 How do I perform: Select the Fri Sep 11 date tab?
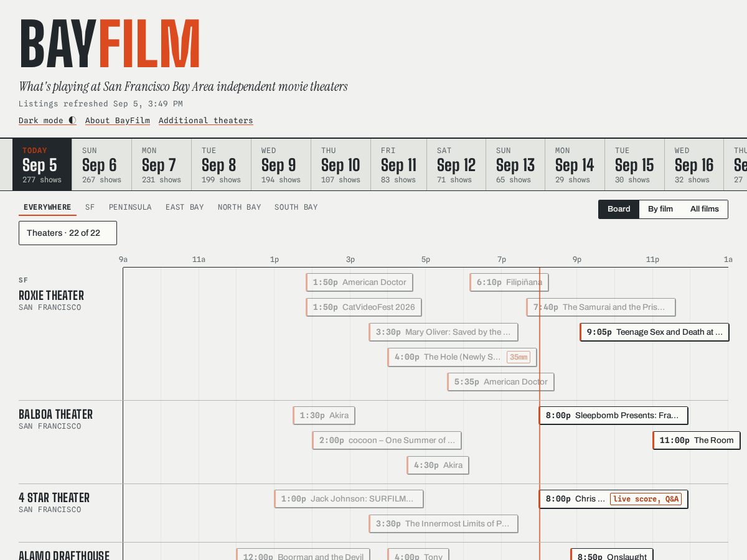[x=399, y=165]
